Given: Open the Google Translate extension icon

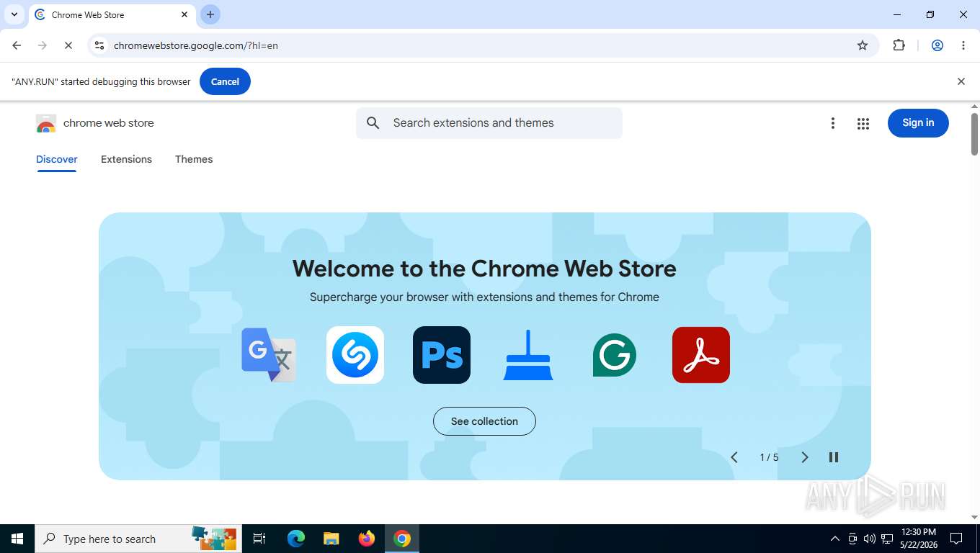Looking at the screenshot, I should (x=269, y=355).
